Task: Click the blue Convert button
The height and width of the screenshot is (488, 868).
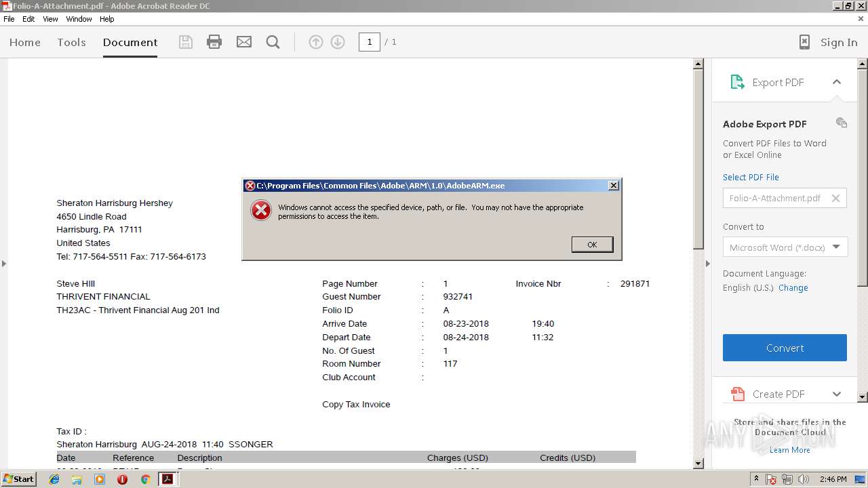Action: click(785, 348)
